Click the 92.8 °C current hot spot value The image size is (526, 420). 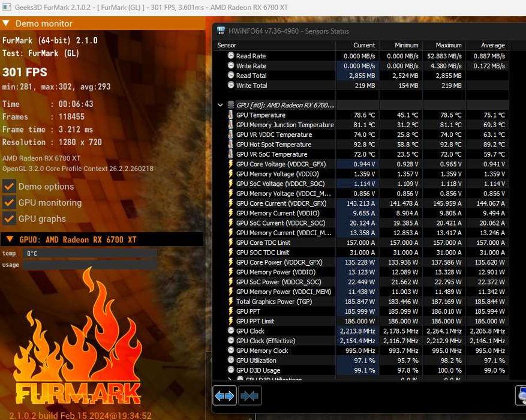coord(364,145)
